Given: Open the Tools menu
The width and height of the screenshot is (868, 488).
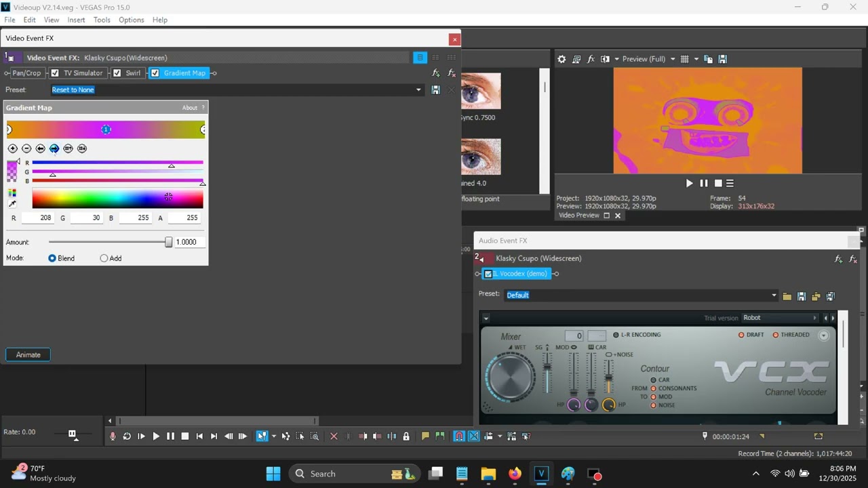Looking at the screenshot, I should [102, 20].
